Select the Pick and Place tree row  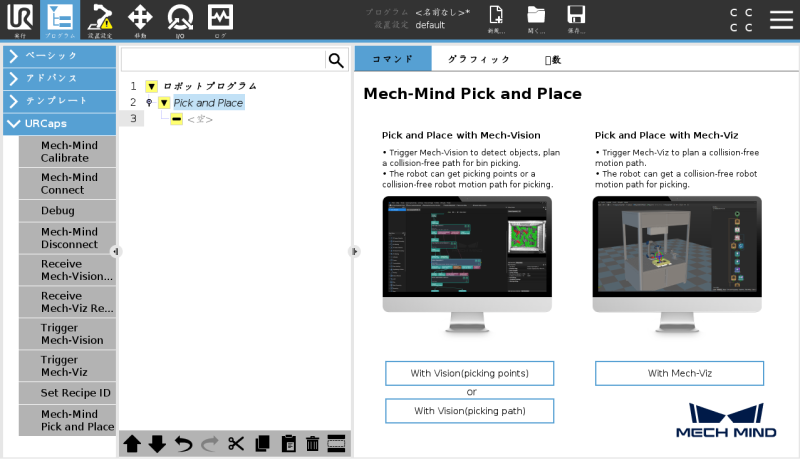click(x=209, y=103)
